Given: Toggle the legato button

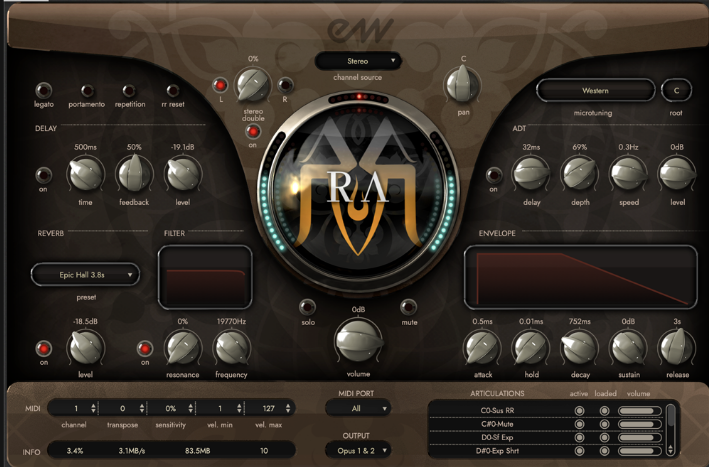Looking at the screenshot, I should coord(44,89).
